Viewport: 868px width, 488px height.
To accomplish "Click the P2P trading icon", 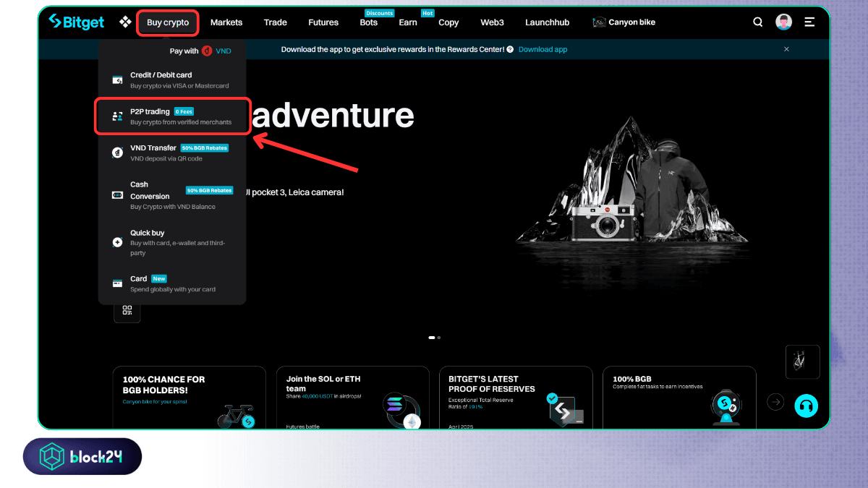I will (117, 116).
